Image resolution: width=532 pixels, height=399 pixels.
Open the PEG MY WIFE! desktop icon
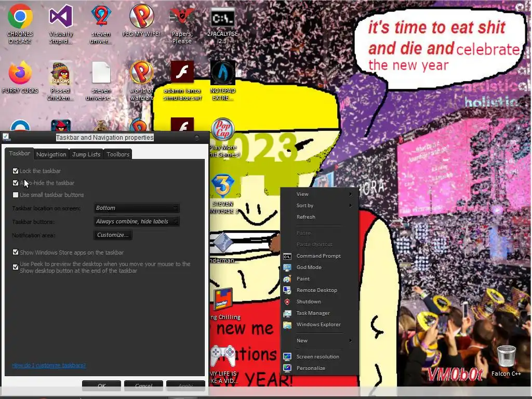click(x=141, y=16)
